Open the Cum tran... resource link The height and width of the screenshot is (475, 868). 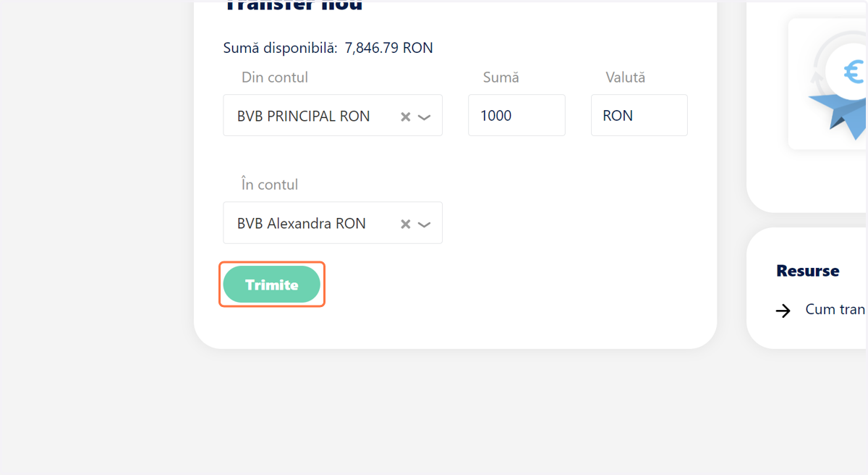835,310
